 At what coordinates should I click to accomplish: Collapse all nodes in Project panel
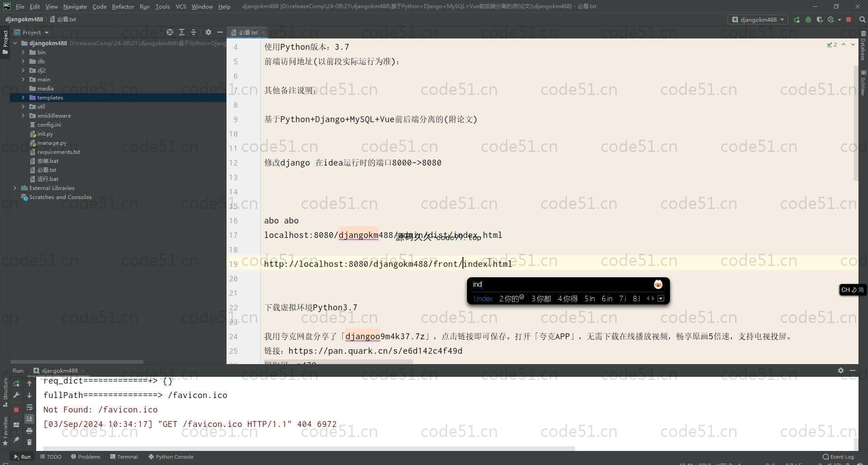click(193, 32)
